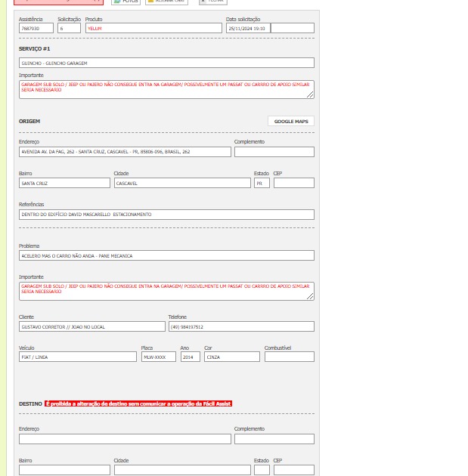This screenshot has width=468, height=476.
Task: Click the empty field beside Data solicitação
Action: [x=293, y=28]
